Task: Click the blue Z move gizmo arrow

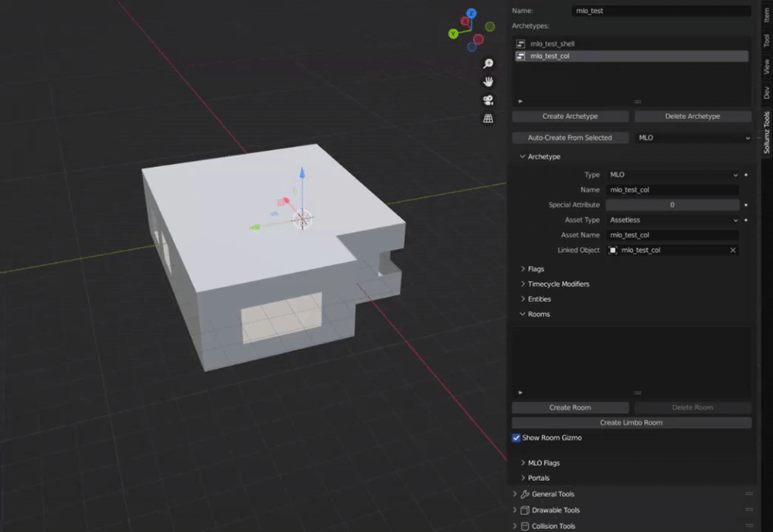Action: 302,173
